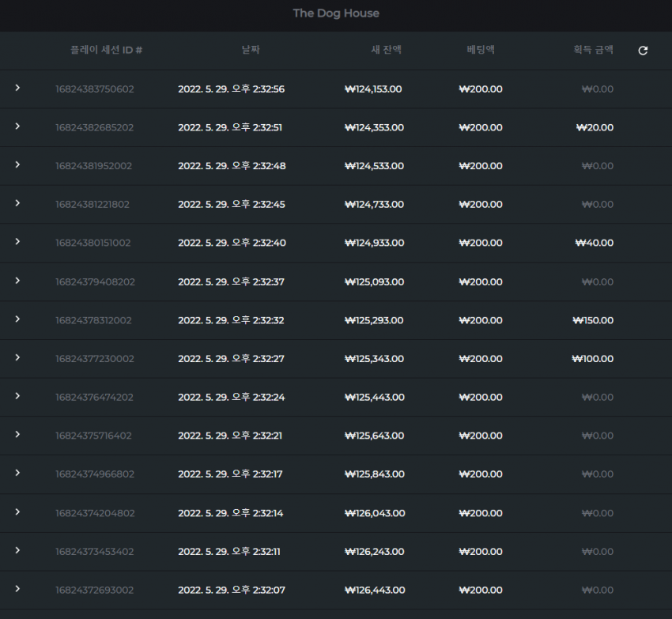Expand the row for session 16824374204802
The image size is (672, 619).
point(17,512)
